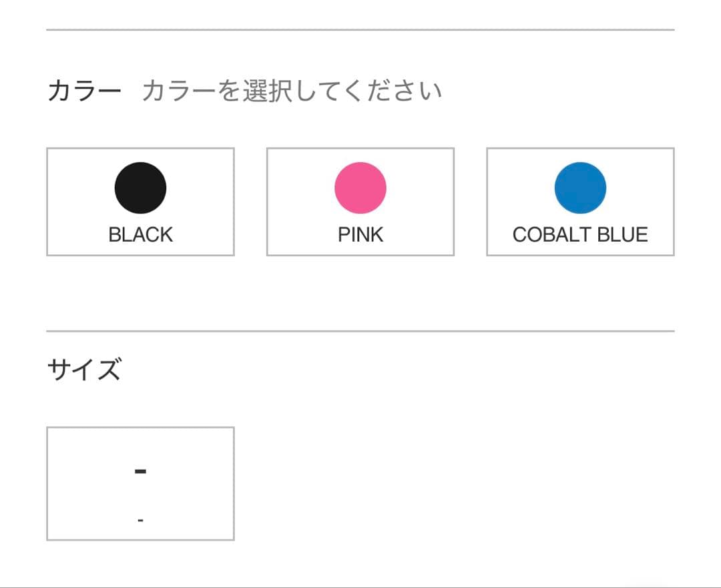Select the BLACK color swatch circle

coord(140,188)
